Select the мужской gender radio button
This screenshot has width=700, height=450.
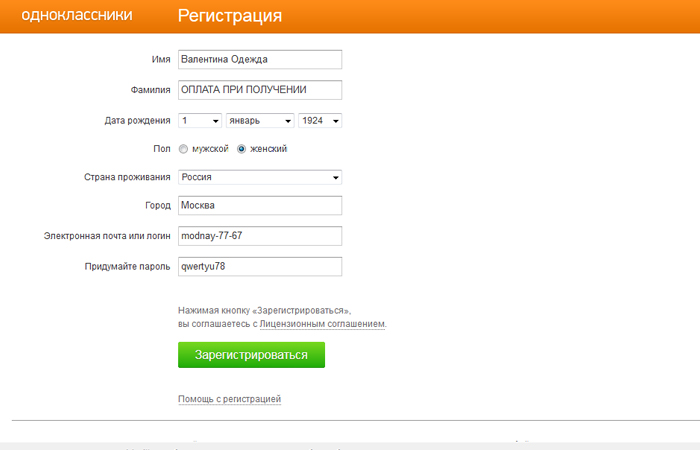183,149
